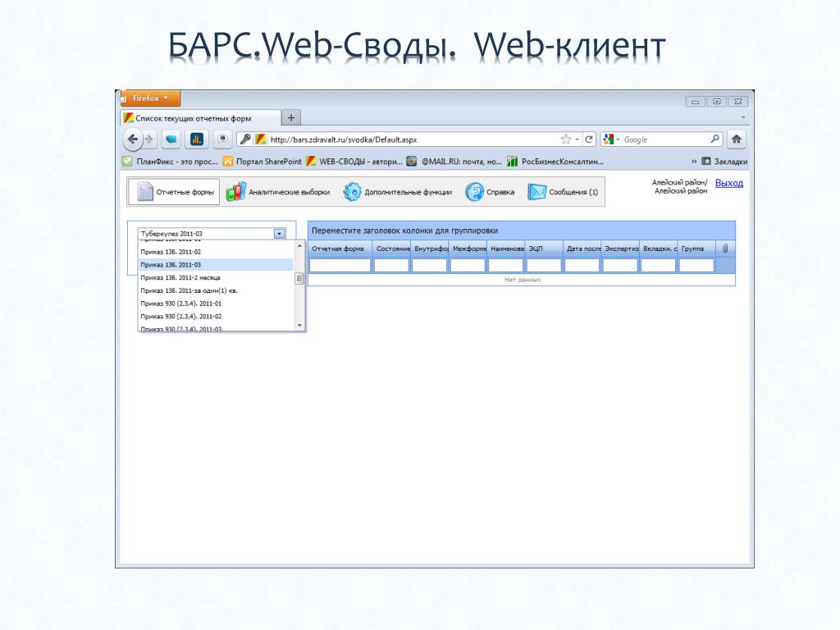Click the URL address field

[x=413, y=139]
